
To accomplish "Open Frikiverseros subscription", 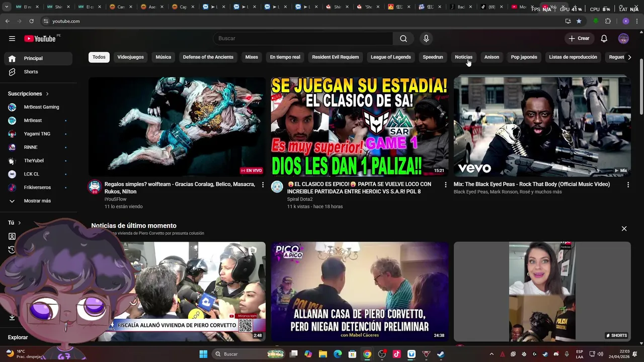I will (38, 188).
